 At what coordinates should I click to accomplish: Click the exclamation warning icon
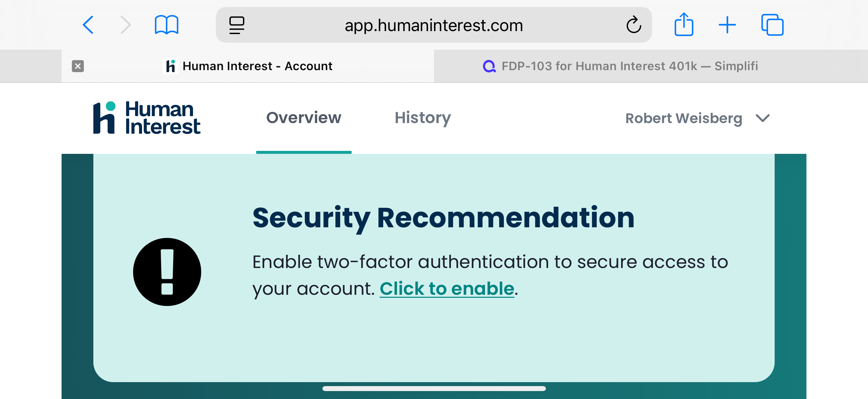pos(167,272)
